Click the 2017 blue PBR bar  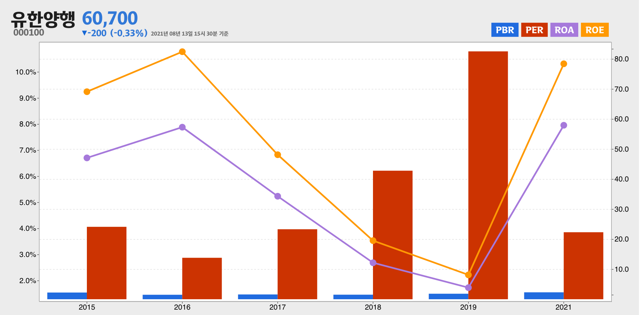tap(258, 297)
